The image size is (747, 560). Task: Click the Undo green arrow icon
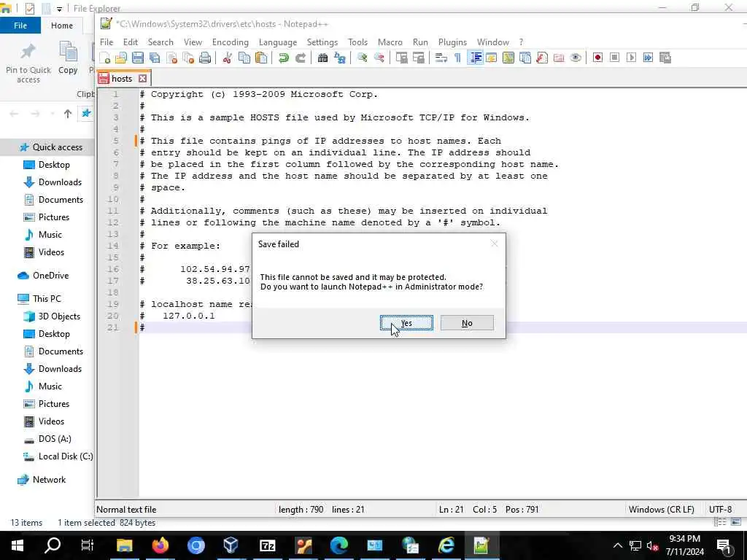(284, 58)
